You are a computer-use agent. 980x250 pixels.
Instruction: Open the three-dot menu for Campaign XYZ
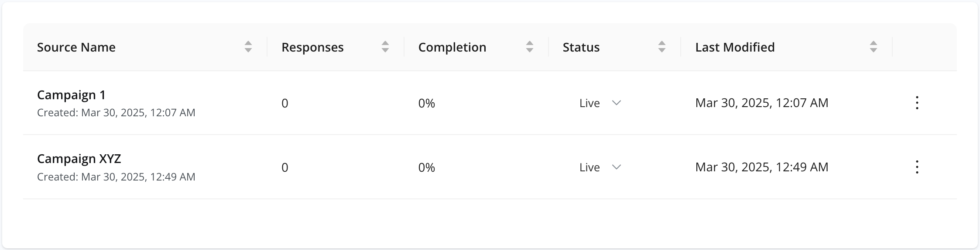pyautogui.click(x=917, y=167)
